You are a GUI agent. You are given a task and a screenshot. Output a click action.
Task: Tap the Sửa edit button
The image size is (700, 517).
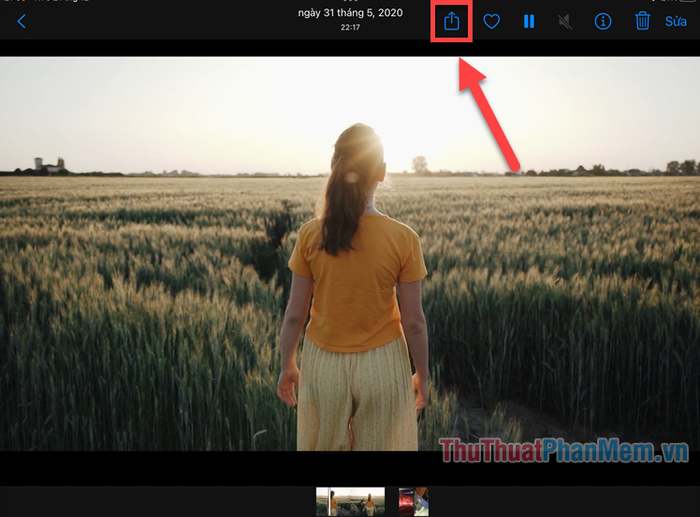(x=675, y=21)
